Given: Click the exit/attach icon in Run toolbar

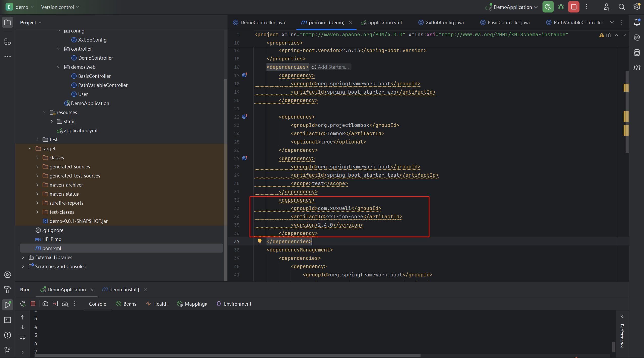Looking at the screenshot, I should tap(55, 304).
